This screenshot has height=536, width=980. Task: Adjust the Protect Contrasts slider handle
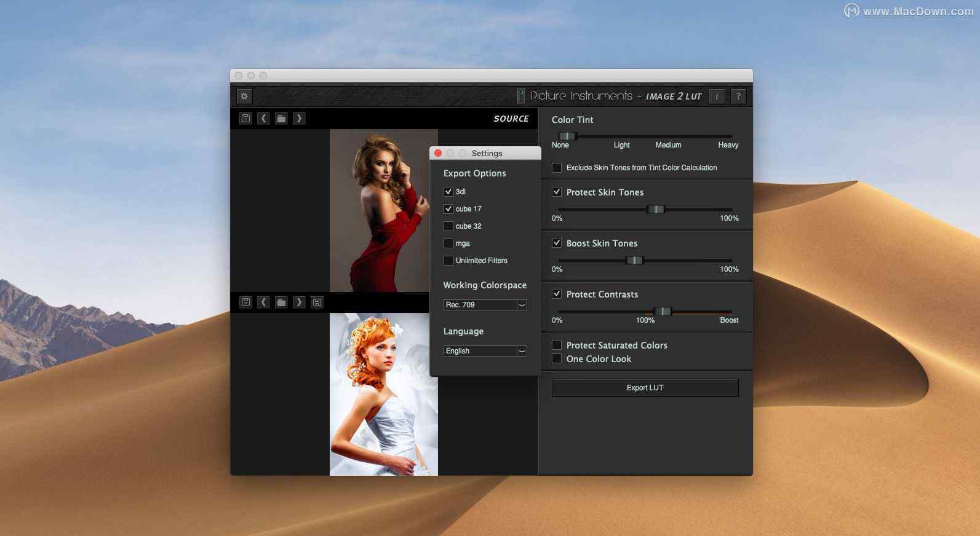663,311
